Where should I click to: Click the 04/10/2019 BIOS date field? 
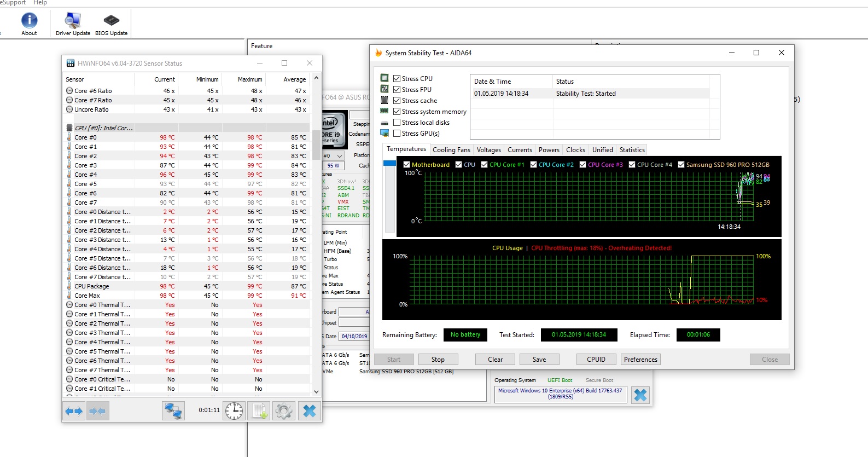(354, 336)
